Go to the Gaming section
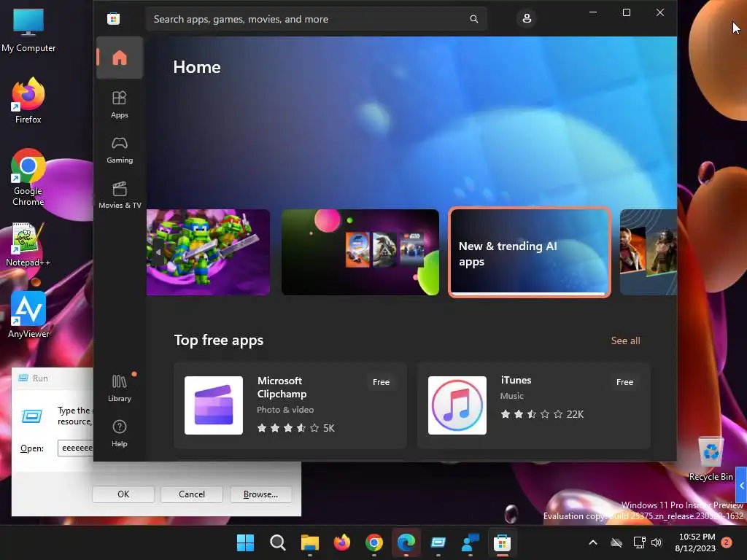Image resolution: width=747 pixels, height=560 pixels. tap(120, 149)
